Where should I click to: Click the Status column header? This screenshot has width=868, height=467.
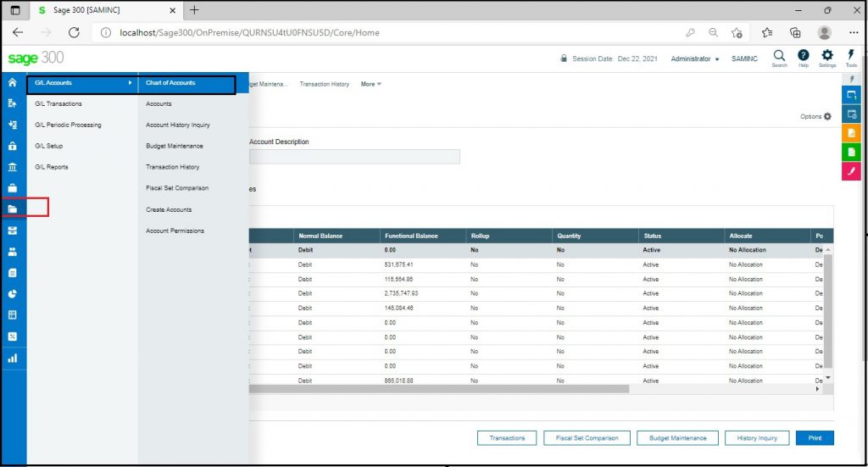click(653, 236)
